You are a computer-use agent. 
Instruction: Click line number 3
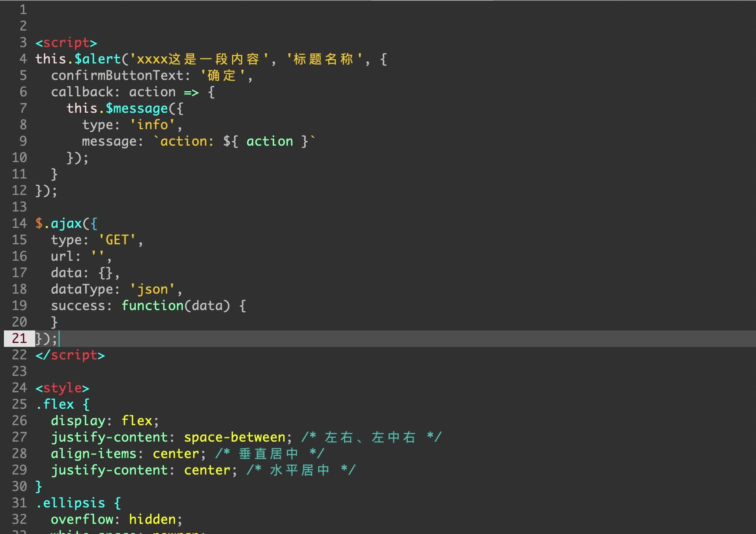(x=22, y=42)
